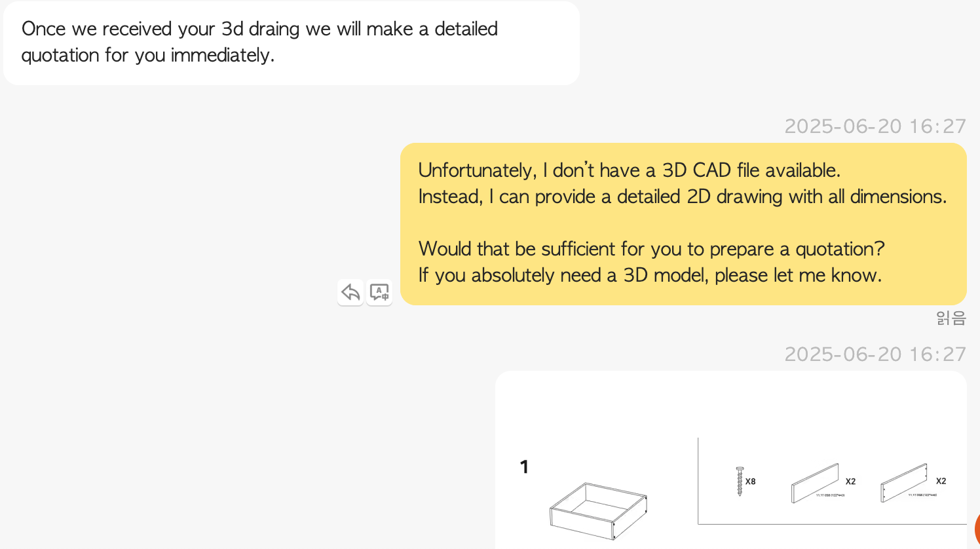Click the step number 1 in the drawing
The height and width of the screenshot is (549, 980).
524,466
